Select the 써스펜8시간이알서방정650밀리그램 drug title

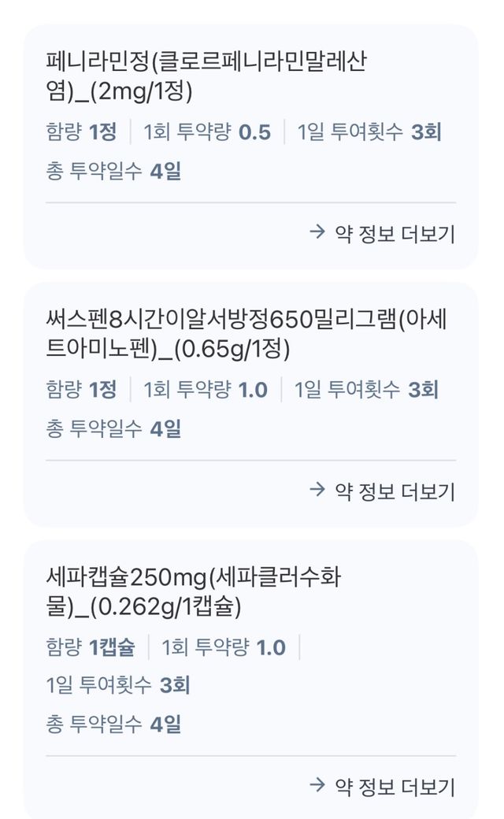(x=250, y=335)
